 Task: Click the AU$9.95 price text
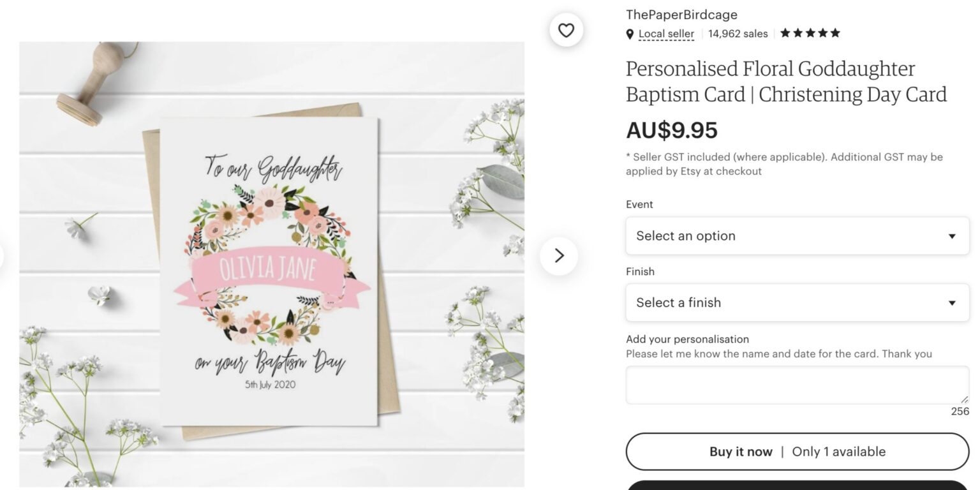click(x=671, y=131)
